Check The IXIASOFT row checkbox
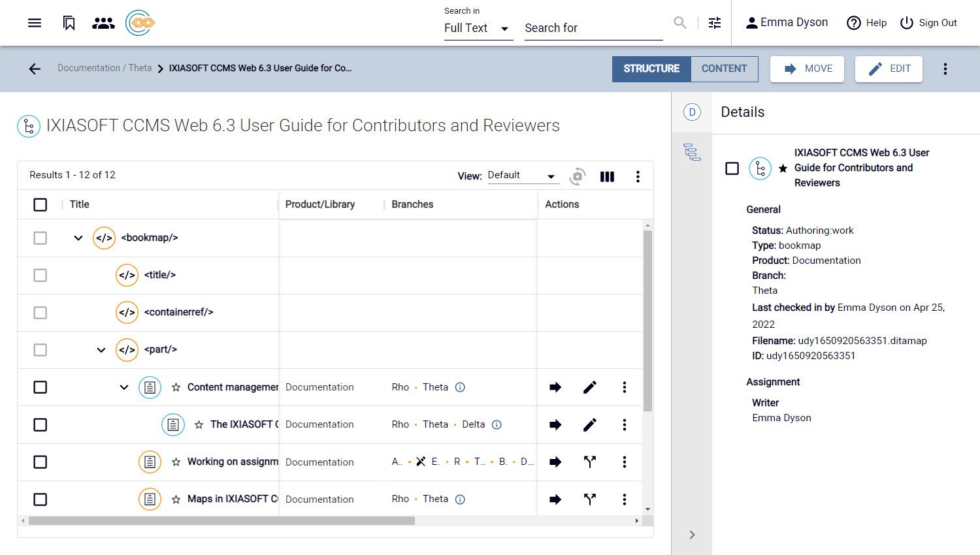 [x=40, y=425]
